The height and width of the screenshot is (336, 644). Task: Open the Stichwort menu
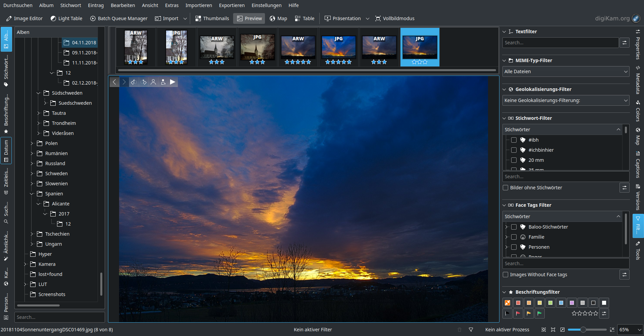[x=71, y=5]
